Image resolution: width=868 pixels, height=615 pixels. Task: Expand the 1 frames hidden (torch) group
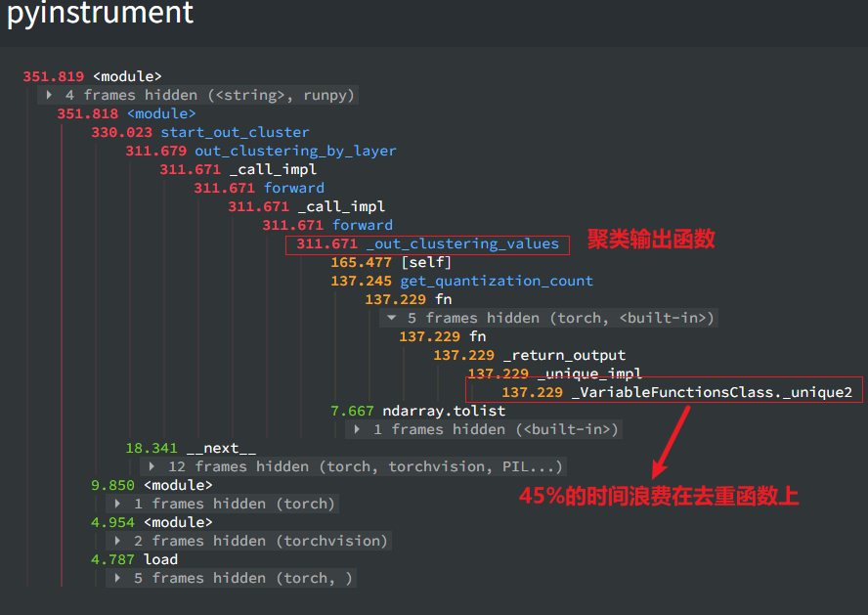[x=224, y=504]
